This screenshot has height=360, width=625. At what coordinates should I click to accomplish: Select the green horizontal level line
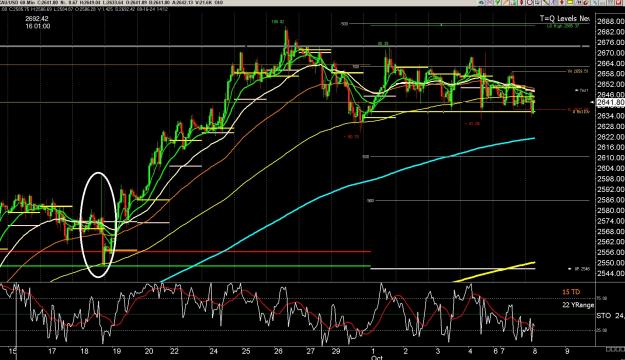click(x=185, y=266)
